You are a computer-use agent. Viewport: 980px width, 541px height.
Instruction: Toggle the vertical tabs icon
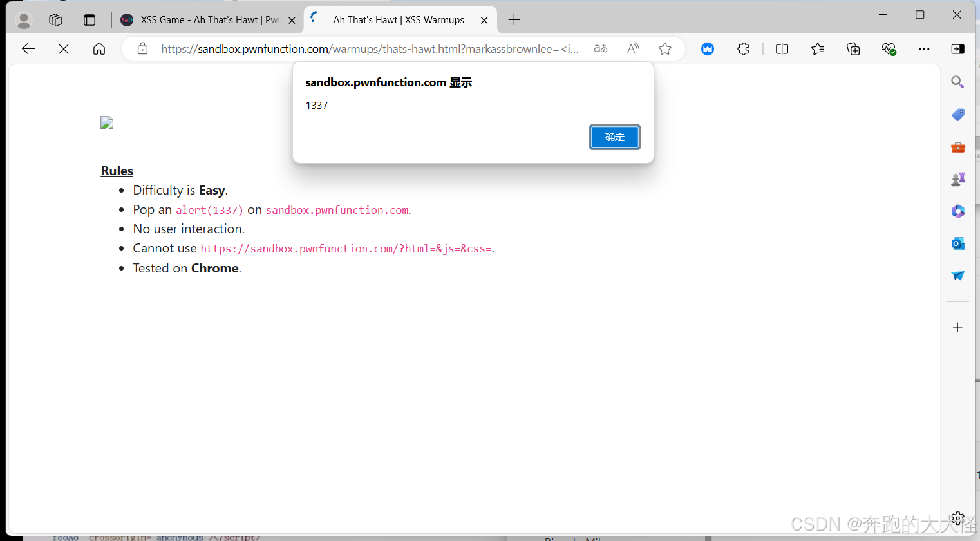[x=90, y=20]
